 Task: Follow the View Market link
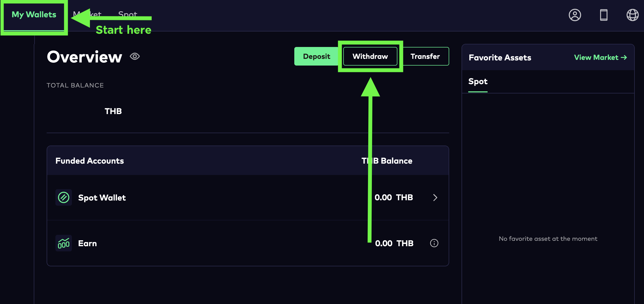tap(596, 57)
